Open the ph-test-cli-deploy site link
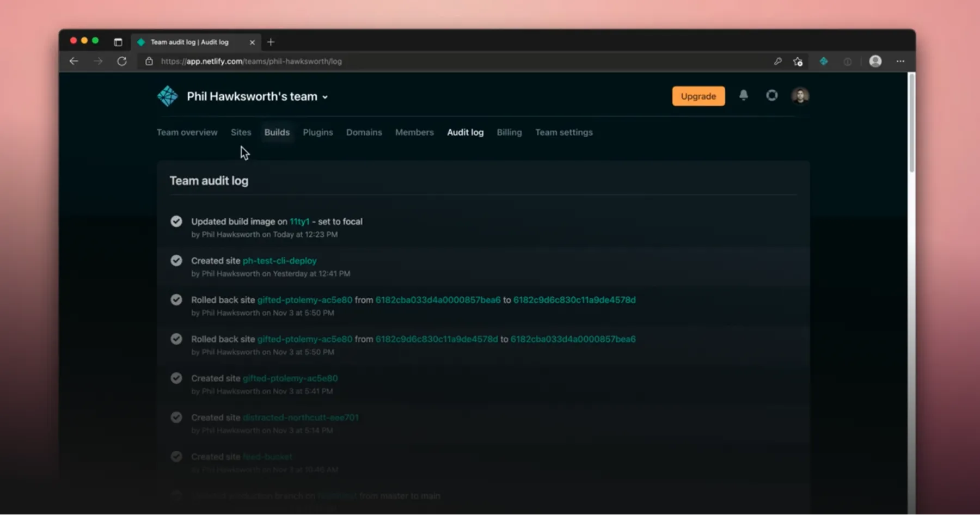 [279, 261]
